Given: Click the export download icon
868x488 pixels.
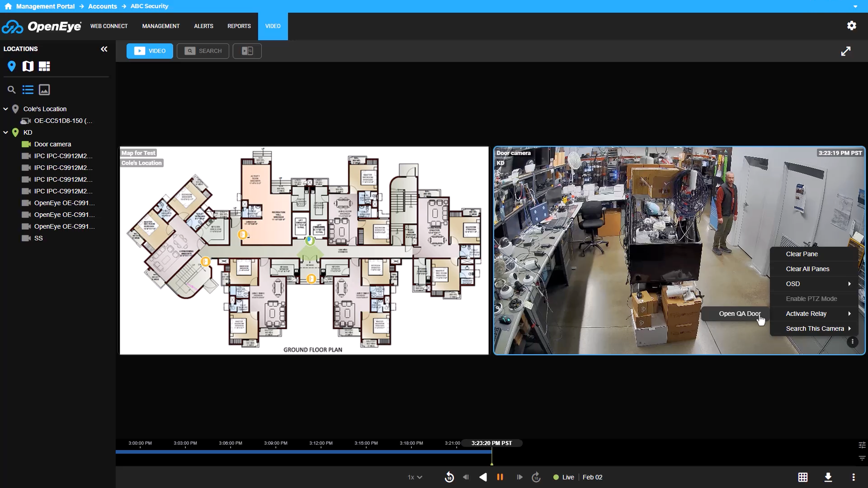Looking at the screenshot, I should click(828, 477).
